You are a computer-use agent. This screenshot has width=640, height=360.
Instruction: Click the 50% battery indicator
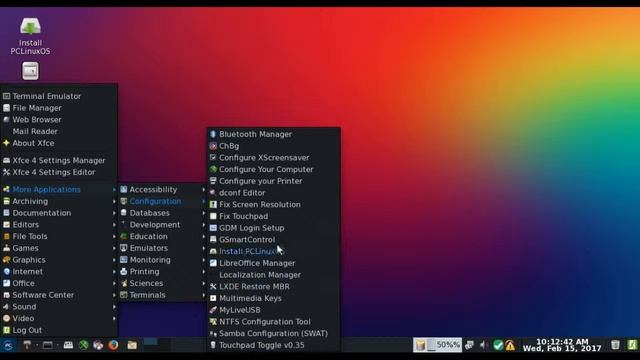coord(437,345)
